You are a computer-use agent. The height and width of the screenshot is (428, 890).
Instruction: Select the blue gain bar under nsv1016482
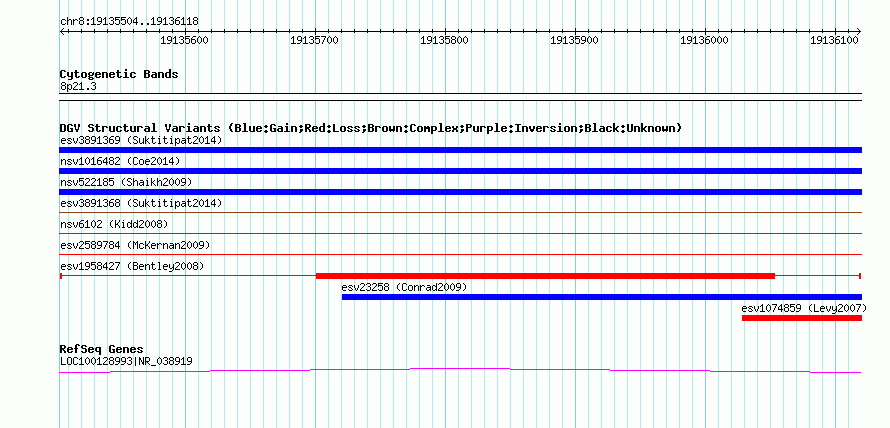[x=460, y=171]
